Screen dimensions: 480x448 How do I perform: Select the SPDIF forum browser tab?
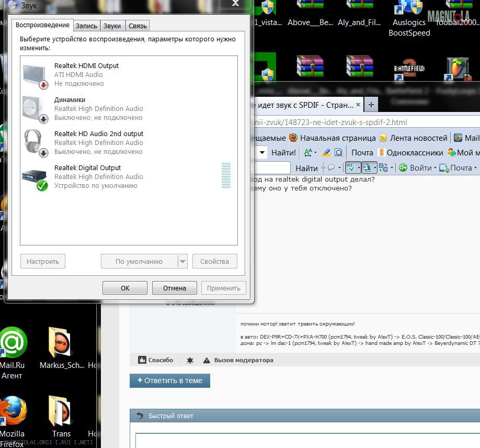(305, 105)
